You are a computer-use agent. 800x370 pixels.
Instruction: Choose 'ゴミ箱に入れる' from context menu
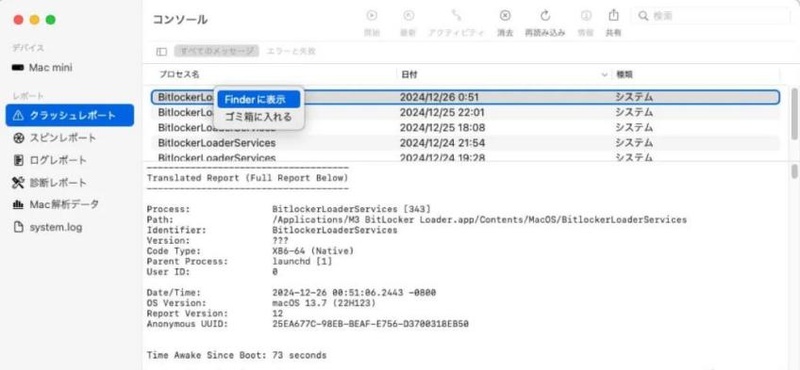(259, 117)
